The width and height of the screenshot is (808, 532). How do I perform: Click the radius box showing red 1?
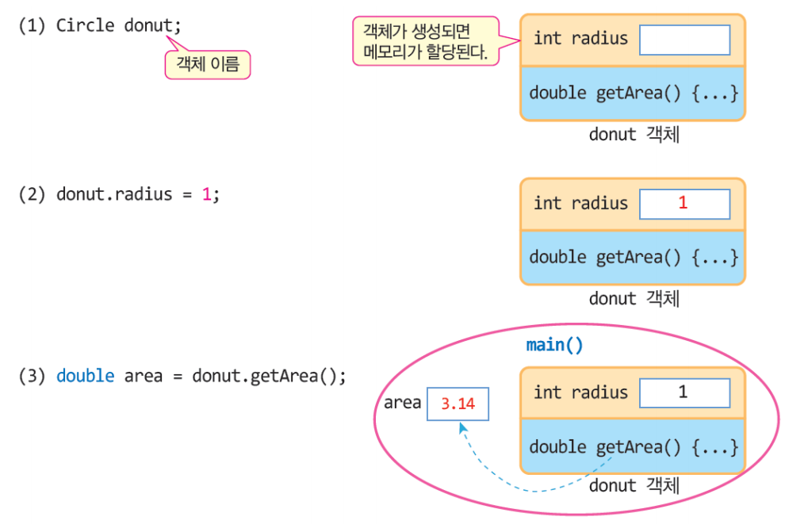coord(684,204)
